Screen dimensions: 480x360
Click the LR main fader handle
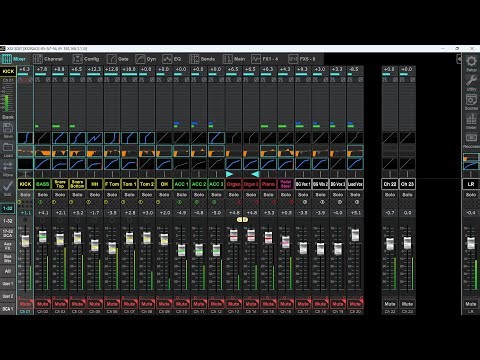[x=471, y=243]
